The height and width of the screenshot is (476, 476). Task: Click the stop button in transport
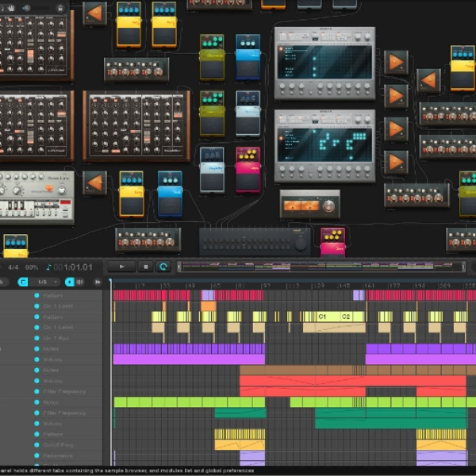click(146, 267)
